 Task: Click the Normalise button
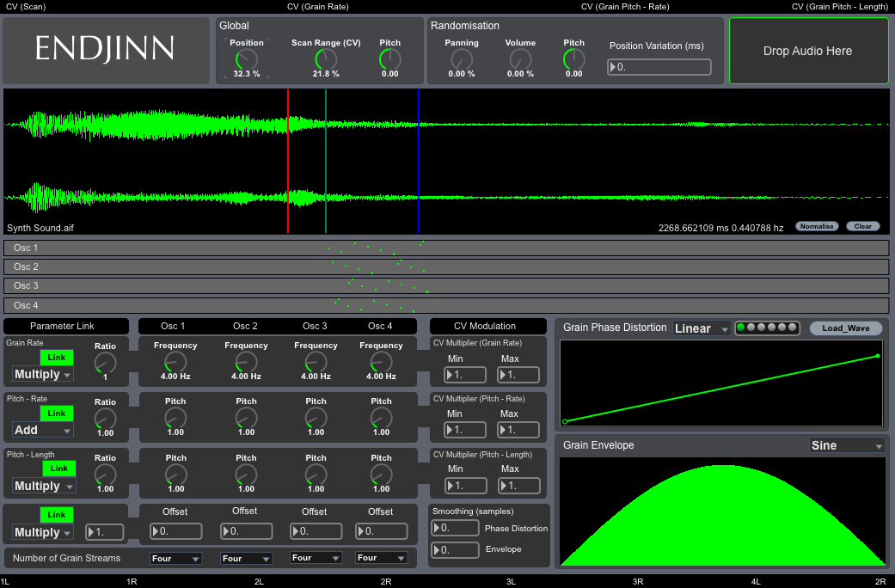(817, 227)
